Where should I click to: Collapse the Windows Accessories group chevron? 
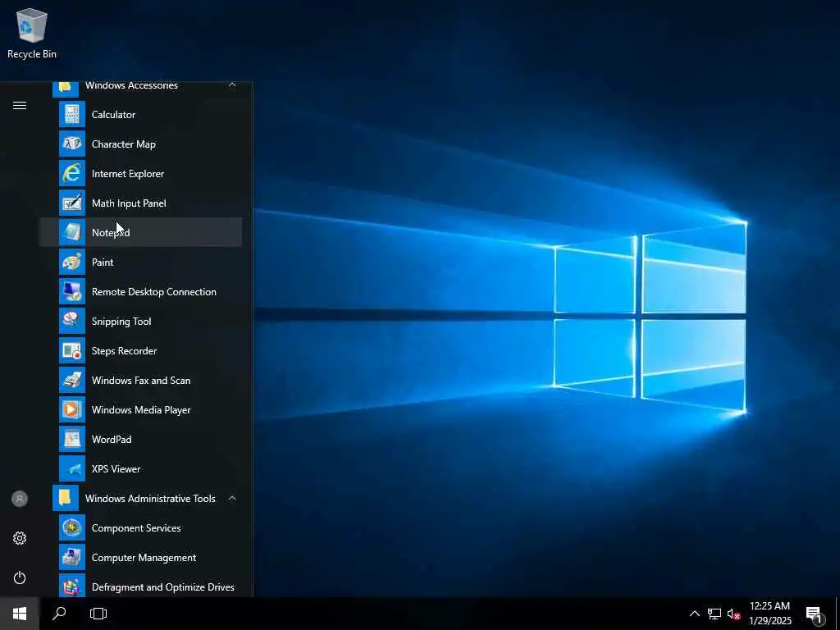point(232,84)
